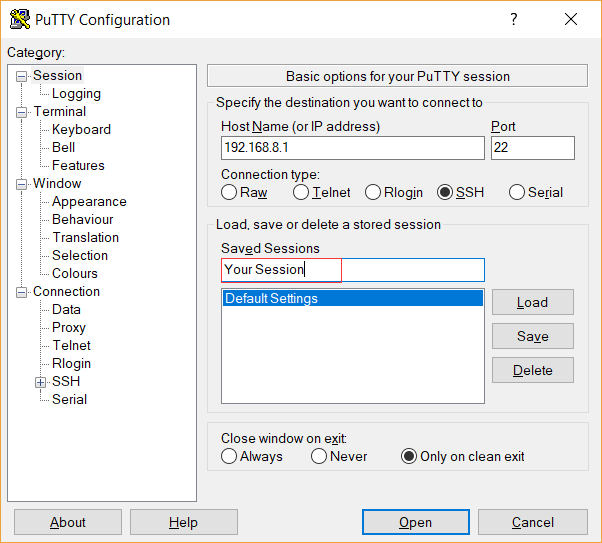This screenshot has width=602, height=543.
Task: Select the SSH connection type
Action: (x=445, y=193)
